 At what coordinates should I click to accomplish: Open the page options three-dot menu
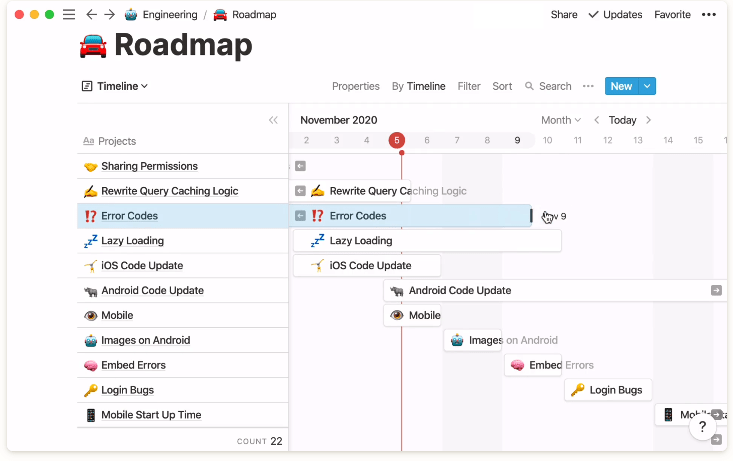point(709,15)
